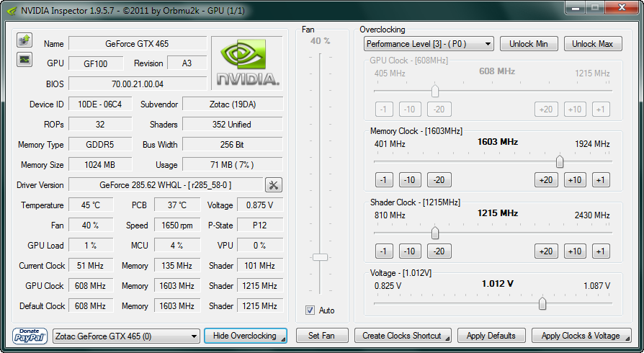This screenshot has height=353, width=644.
Task: Decrease Memory Clock by 20 MHz
Action: tap(439, 180)
